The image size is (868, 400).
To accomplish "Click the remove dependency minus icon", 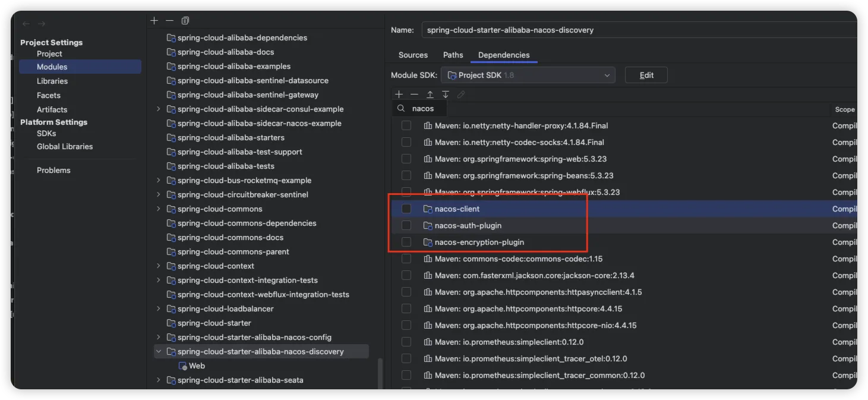I will click(415, 95).
